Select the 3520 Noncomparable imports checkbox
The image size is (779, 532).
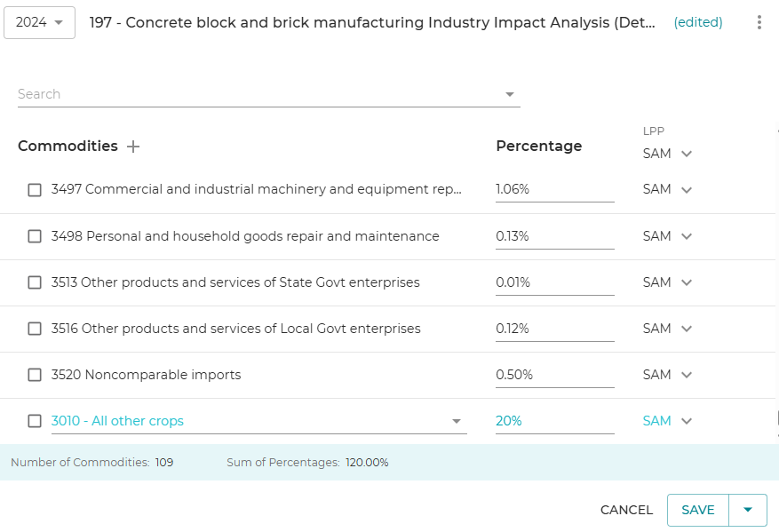coord(35,375)
